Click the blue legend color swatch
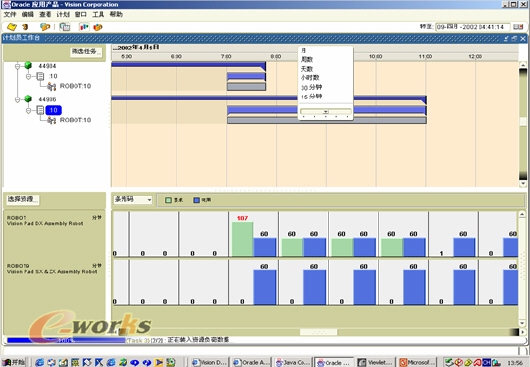Image resolution: width=530 pixels, height=367 pixels. click(x=196, y=200)
